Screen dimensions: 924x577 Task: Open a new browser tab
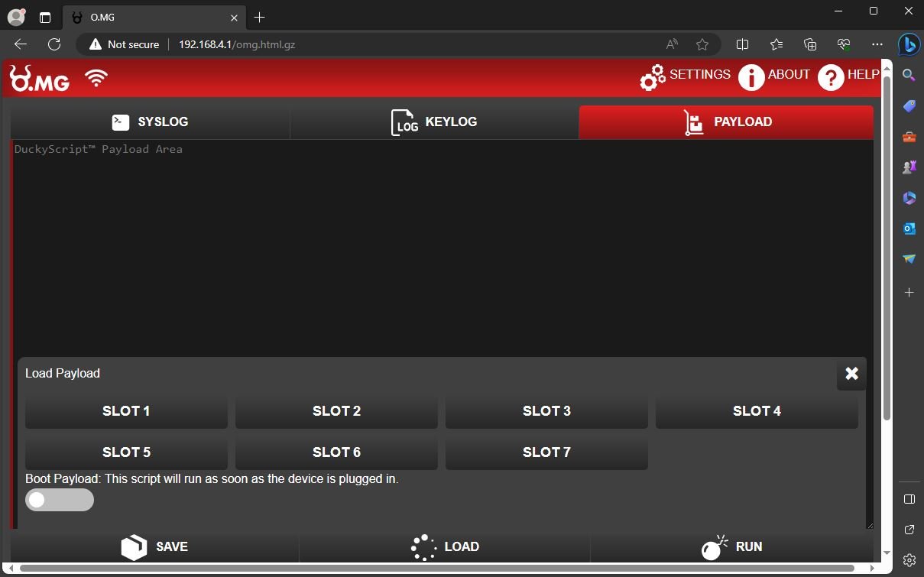click(260, 18)
